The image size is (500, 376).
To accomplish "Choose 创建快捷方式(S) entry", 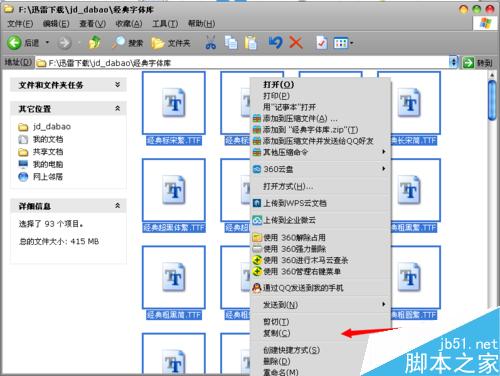I will tap(320, 350).
